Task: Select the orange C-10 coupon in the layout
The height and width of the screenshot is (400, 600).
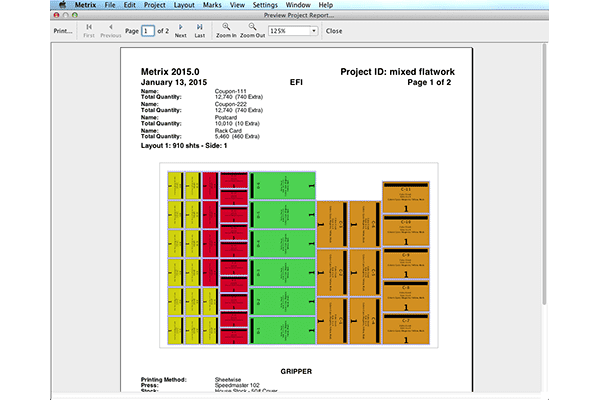Action: point(406,230)
